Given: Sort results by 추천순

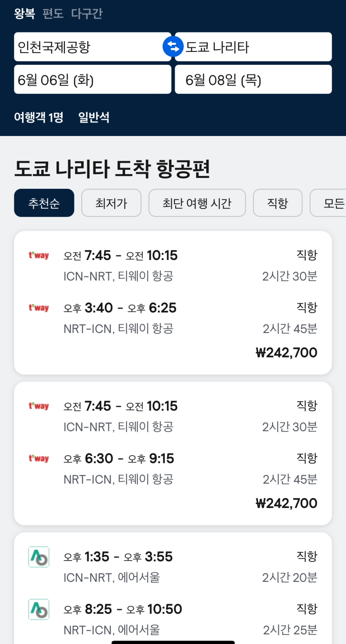Looking at the screenshot, I should pos(44,203).
